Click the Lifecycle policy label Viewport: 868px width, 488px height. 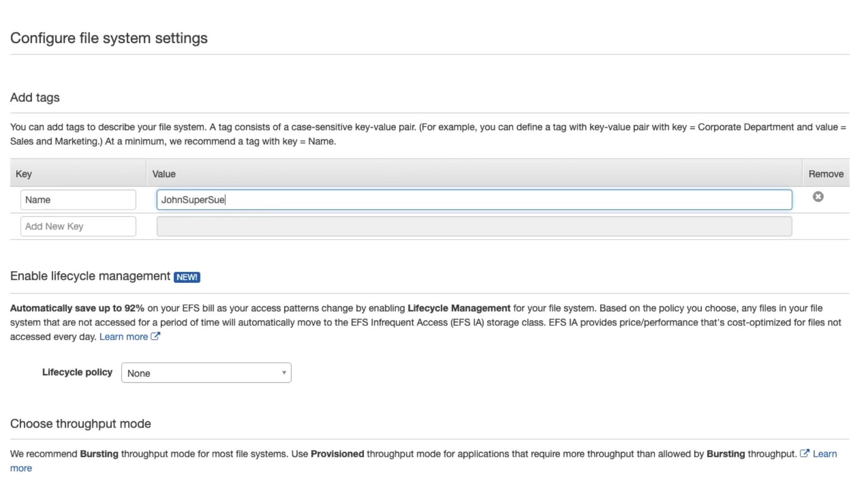[x=77, y=372]
